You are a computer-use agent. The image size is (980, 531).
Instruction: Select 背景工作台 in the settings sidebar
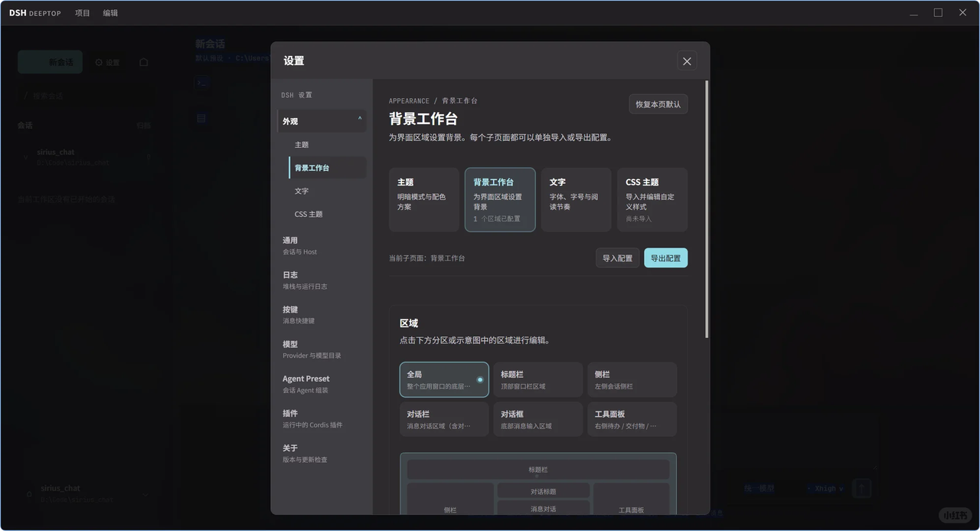pos(327,168)
